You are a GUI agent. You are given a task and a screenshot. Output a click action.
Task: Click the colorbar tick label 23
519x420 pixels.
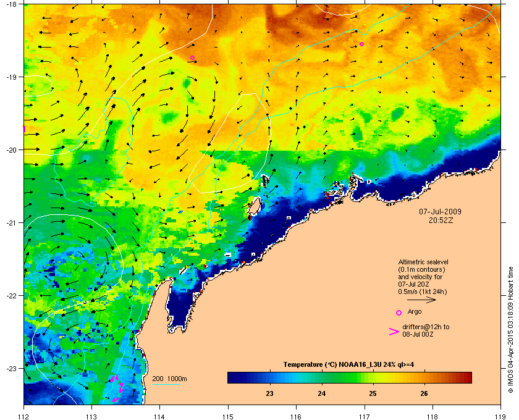(270, 393)
